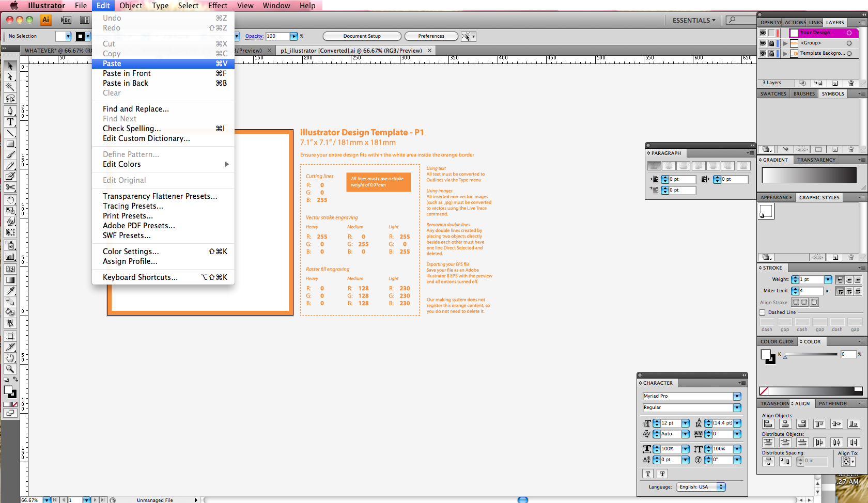Switch to the Swatches tab

(773, 94)
